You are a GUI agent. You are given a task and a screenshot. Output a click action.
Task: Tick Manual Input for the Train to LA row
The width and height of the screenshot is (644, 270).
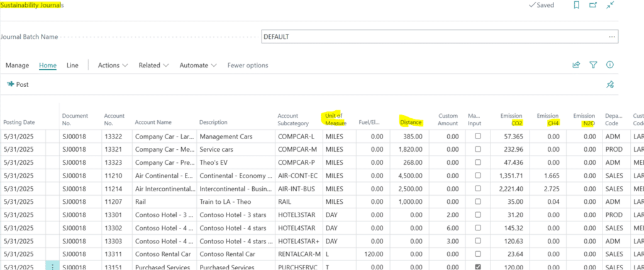click(477, 201)
